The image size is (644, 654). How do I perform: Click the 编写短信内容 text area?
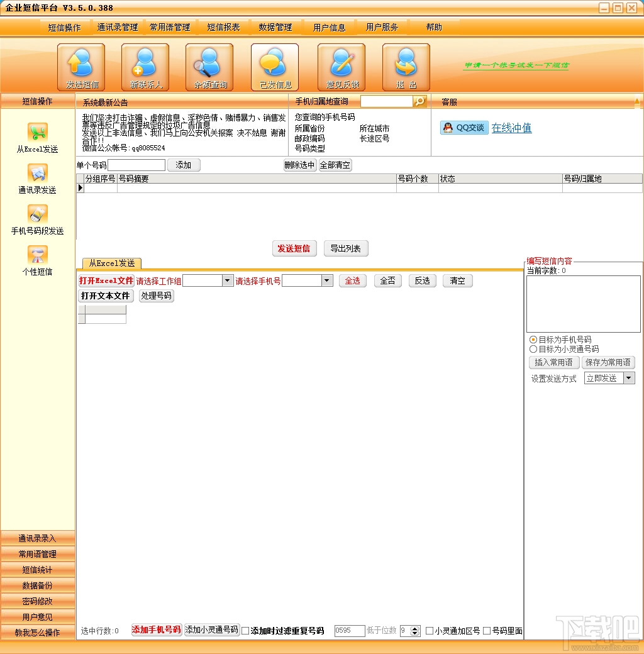click(584, 304)
